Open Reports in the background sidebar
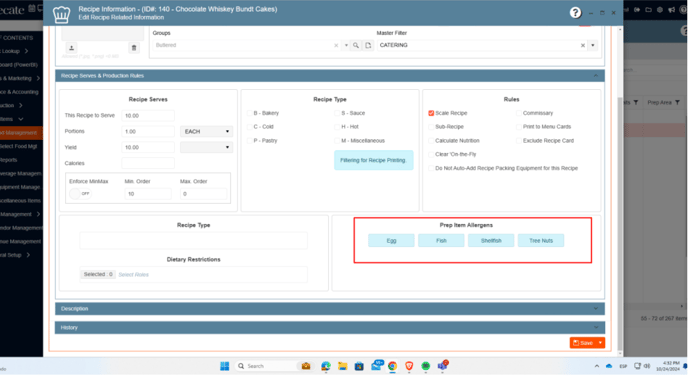The image size is (688, 379). 9,160
